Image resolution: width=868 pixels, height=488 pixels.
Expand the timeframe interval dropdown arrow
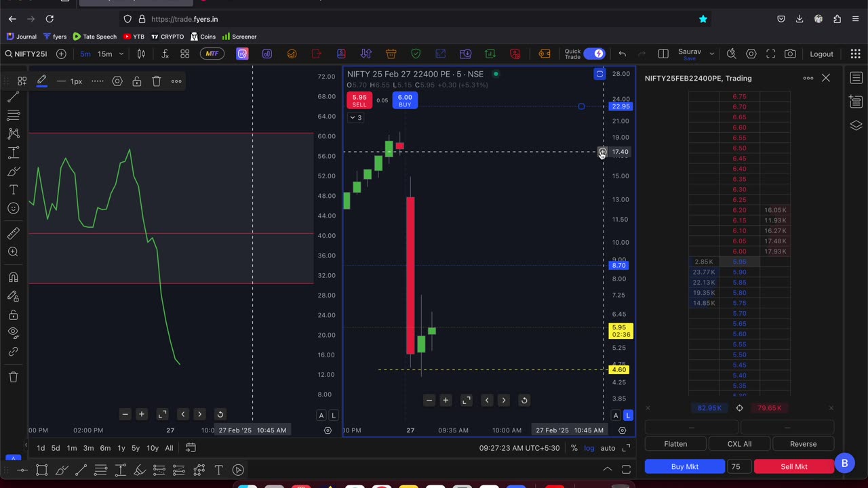tap(121, 54)
